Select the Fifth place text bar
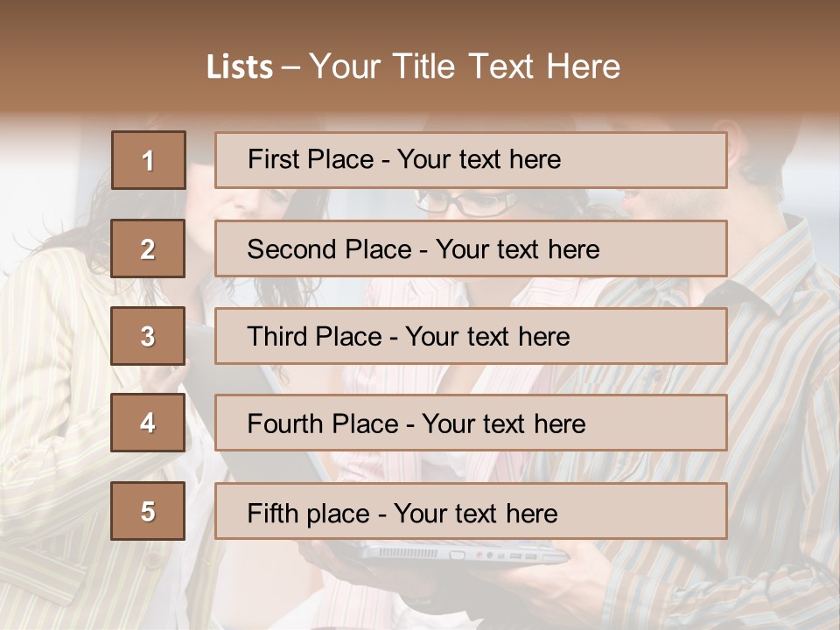Screen dimensions: 840x630 point(471,511)
